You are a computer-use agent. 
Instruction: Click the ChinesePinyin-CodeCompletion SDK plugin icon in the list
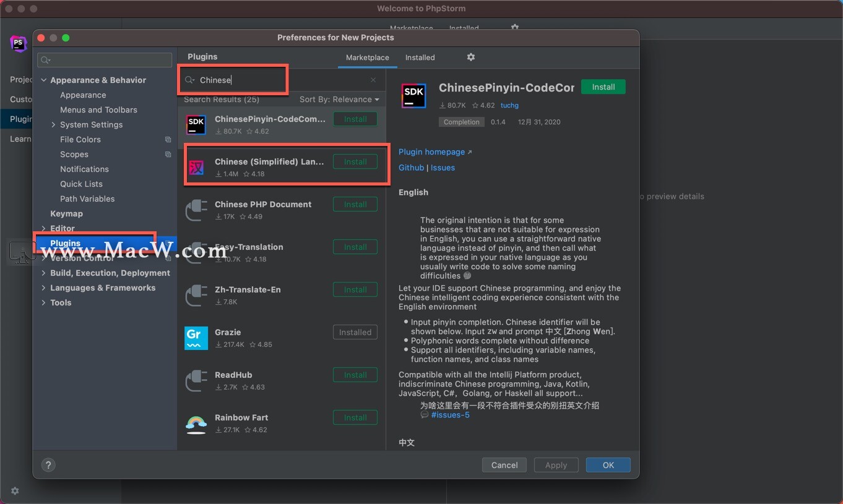point(196,125)
